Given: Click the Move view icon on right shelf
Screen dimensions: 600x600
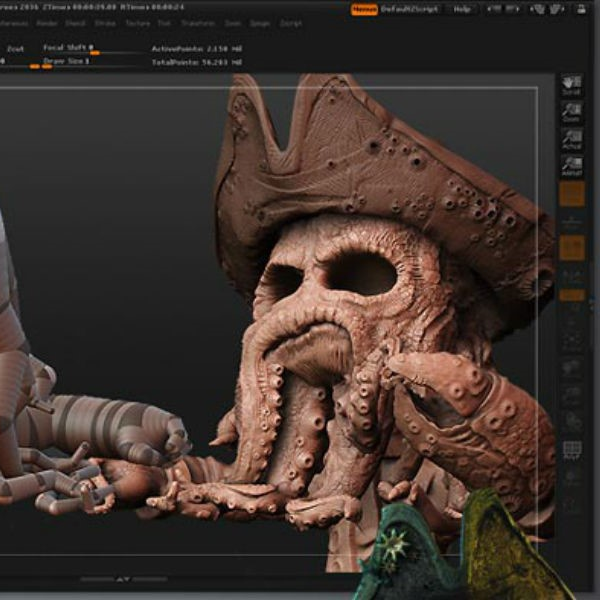Looking at the screenshot, I should point(572,368).
